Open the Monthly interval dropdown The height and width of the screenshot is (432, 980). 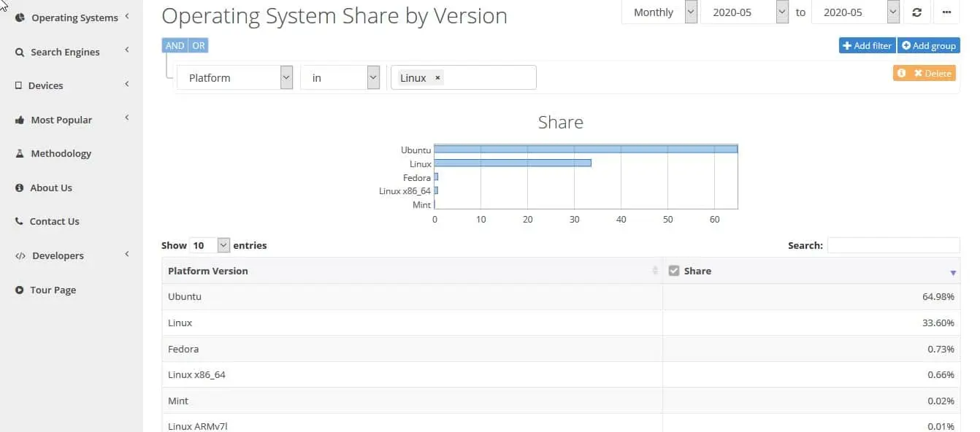coord(659,12)
